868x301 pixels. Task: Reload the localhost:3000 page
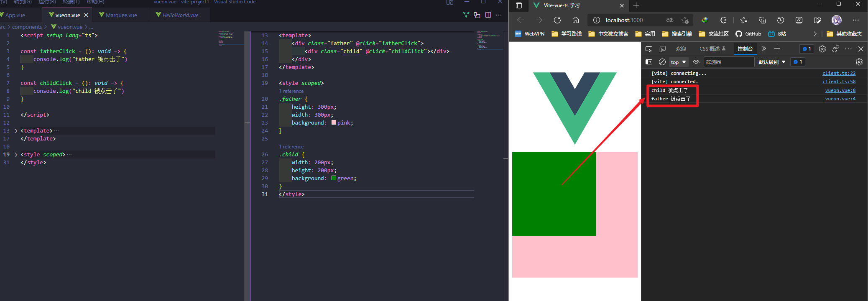(557, 20)
